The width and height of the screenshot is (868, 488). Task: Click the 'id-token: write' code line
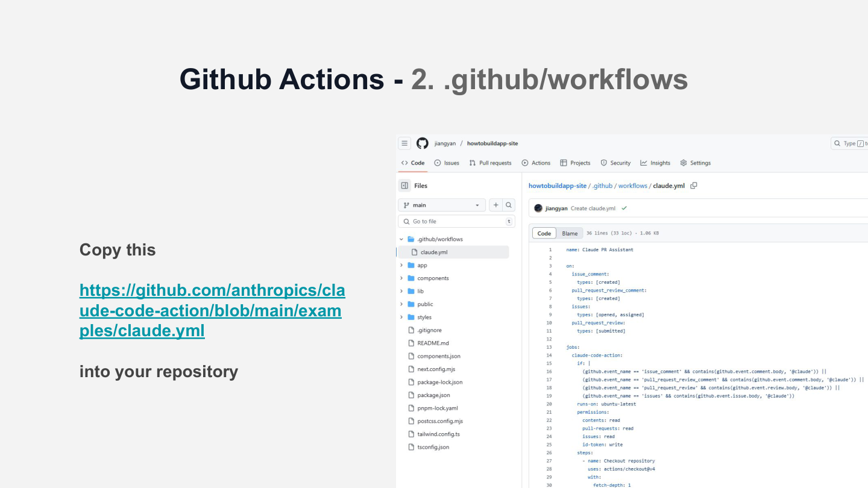coord(603,445)
